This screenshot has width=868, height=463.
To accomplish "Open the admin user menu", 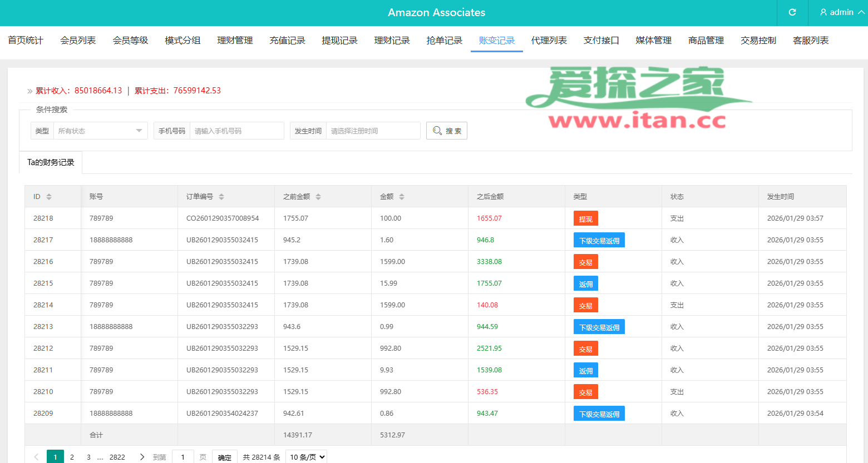I will coord(841,12).
